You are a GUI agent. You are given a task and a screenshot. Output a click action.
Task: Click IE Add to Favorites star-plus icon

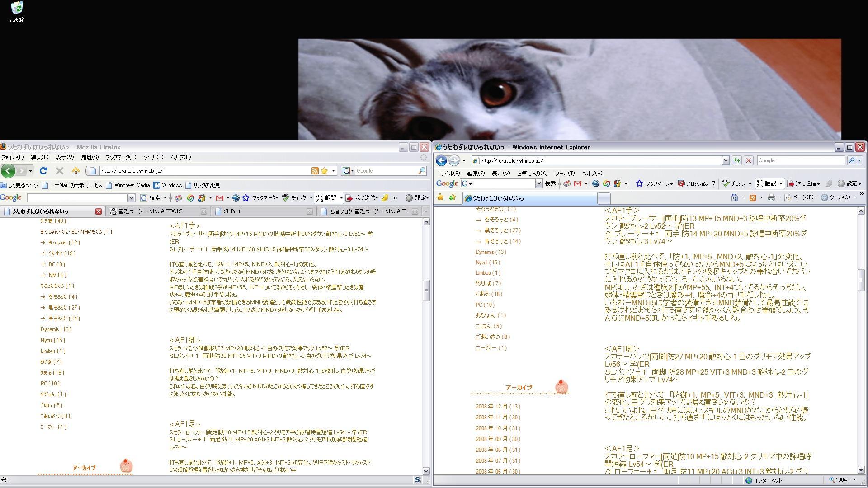click(452, 197)
